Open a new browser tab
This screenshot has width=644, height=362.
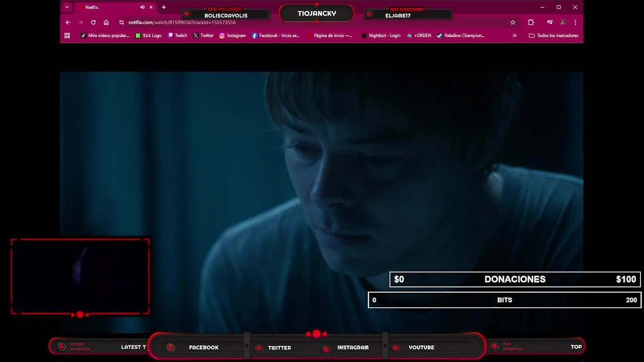(164, 8)
